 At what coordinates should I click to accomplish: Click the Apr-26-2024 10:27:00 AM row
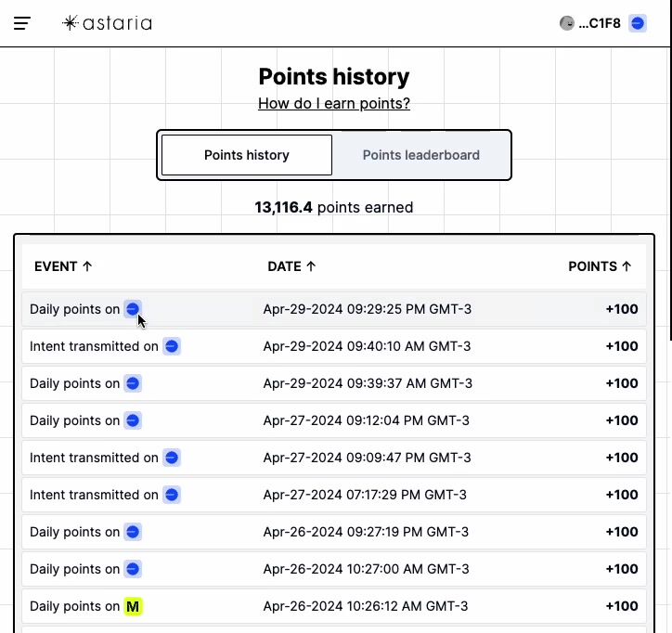tap(366, 569)
